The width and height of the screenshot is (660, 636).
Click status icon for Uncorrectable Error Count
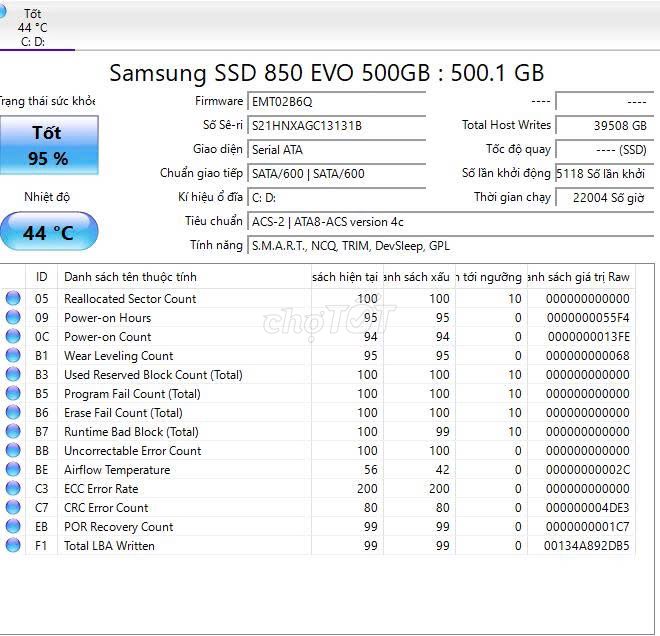13,450
